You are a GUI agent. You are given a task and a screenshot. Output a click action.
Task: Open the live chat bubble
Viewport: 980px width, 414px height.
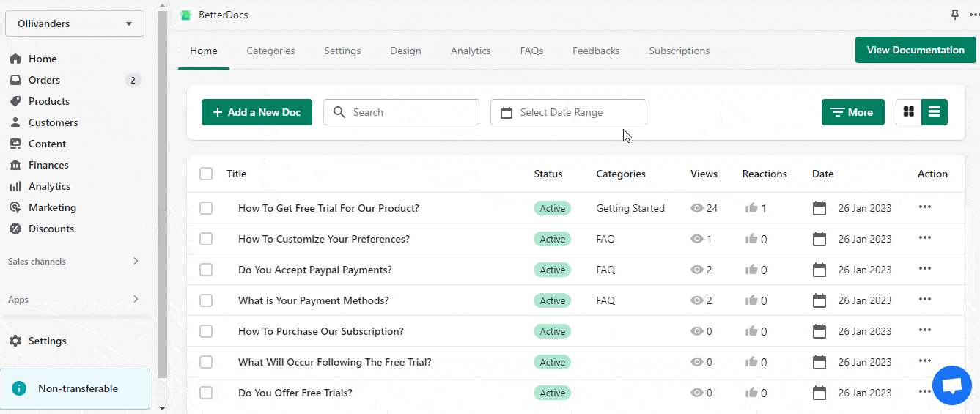click(952, 385)
